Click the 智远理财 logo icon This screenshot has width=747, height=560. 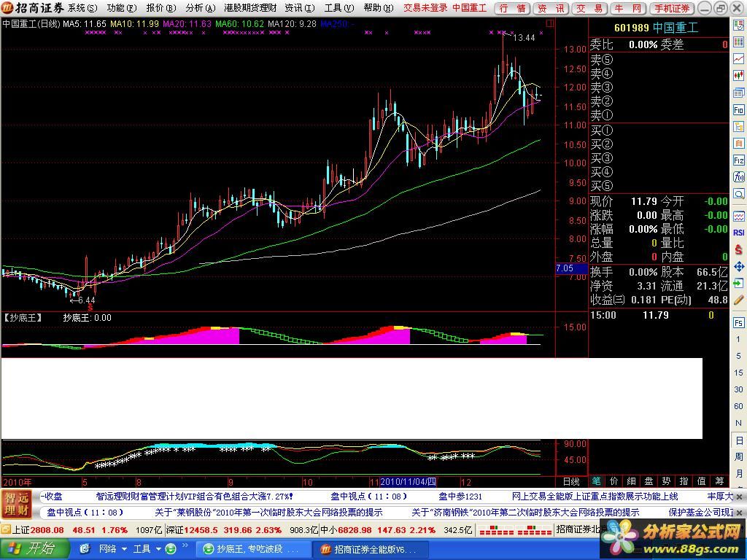[16, 505]
